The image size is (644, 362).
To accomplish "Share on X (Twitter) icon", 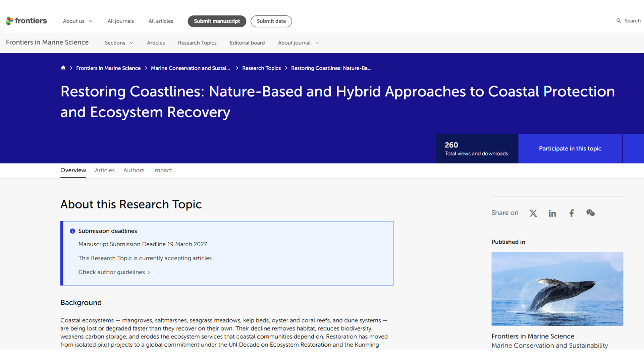I will click(533, 213).
